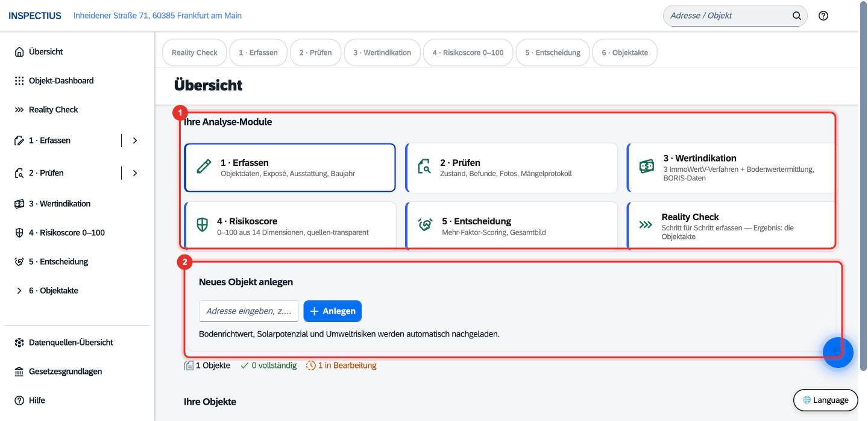Click the blue Anlegen button
This screenshot has width=868, height=421.
(332, 311)
